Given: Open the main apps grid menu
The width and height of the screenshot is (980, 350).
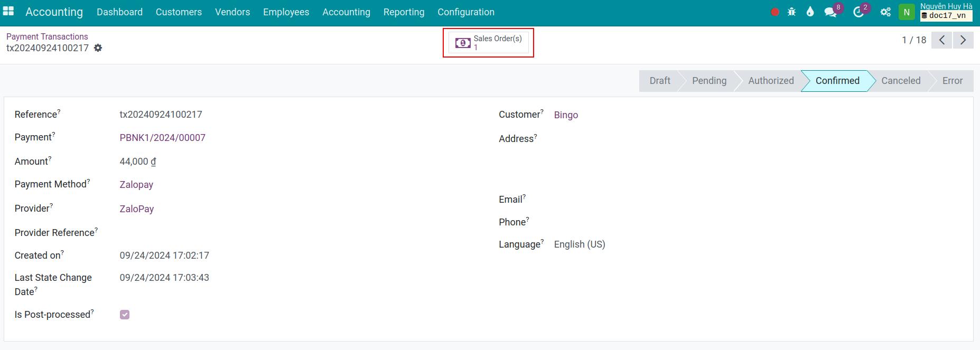Looking at the screenshot, I should pyautogui.click(x=8, y=12).
